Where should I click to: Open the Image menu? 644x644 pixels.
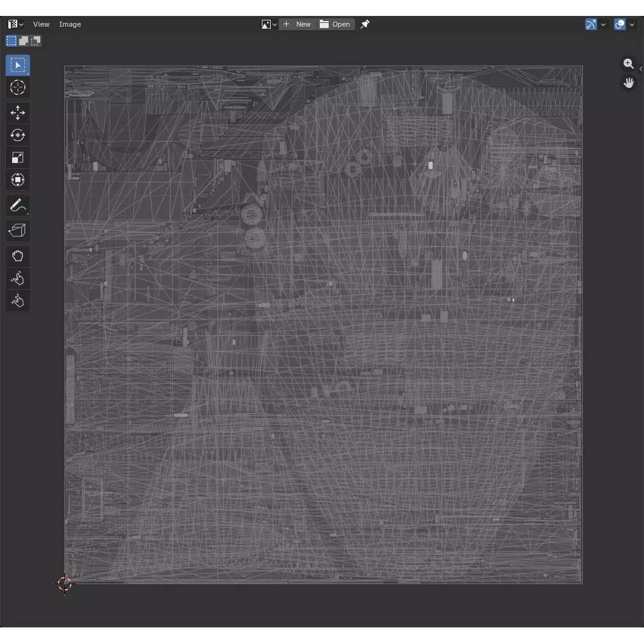point(70,24)
